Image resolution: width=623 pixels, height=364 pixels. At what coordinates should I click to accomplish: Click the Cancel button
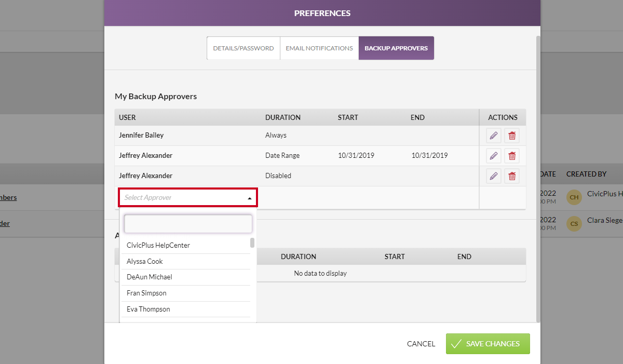tap(421, 344)
